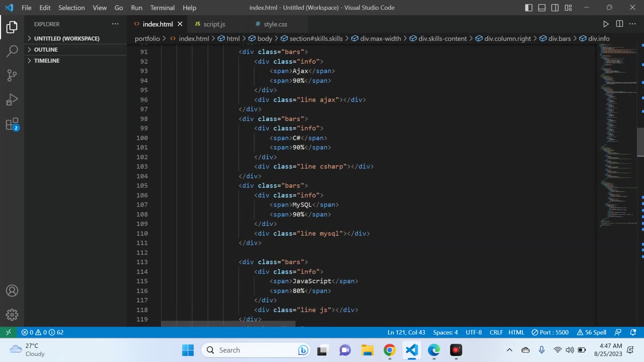Screen dimensions: 644x362
Task: Toggle Panel layout icon
Action: click(x=542, y=8)
